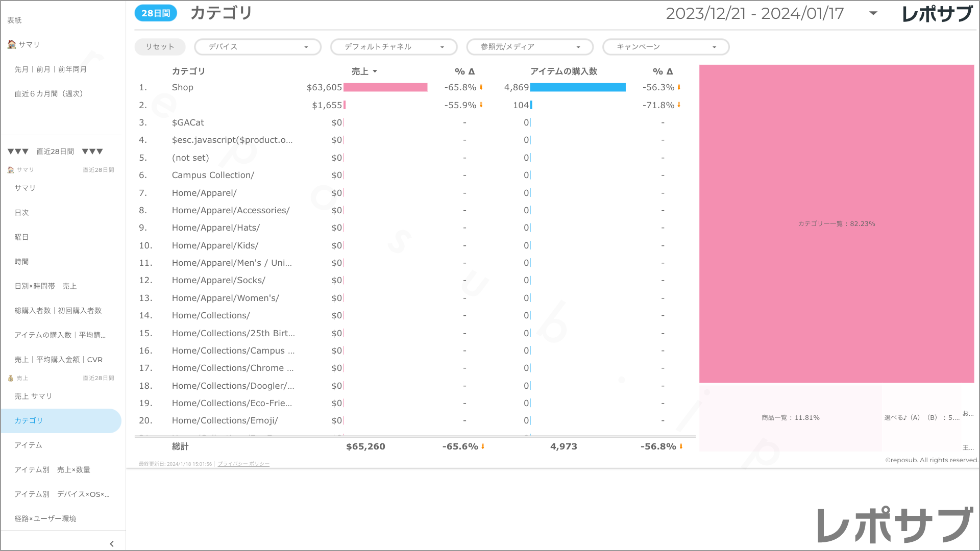Collapse the sidebar with the left chevron
The height and width of the screenshot is (551, 980).
tap(112, 544)
